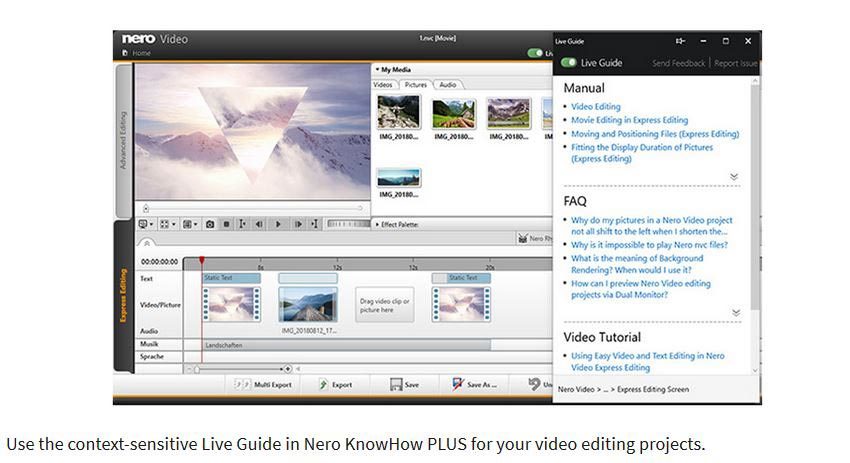Select the Landschaften music clip
The width and height of the screenshot is (850, 463).
(x=347, y=345)
